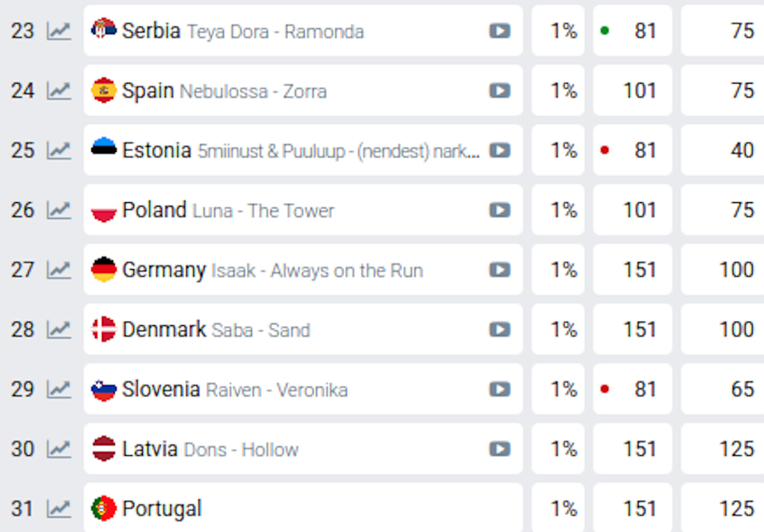
Task: Play the video for Serbia's Ramonda
Action: pyautogui.click(x=499, y=31)
